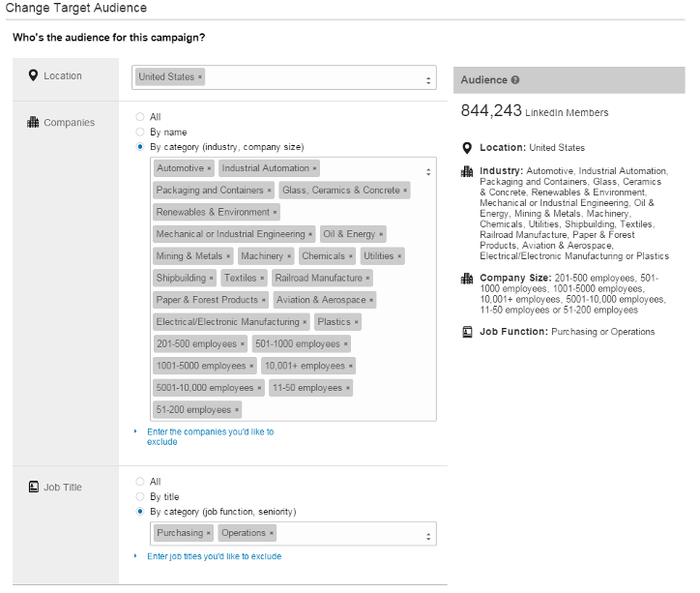Click the Audience help question mark icon

point(515,80)
